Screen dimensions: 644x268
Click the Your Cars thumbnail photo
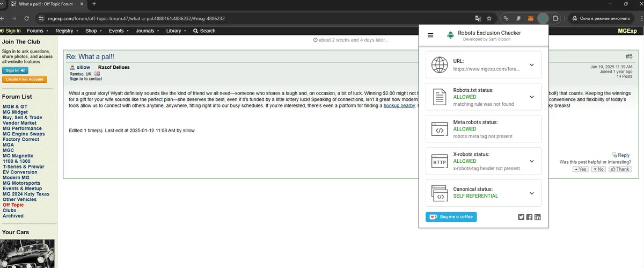(27, 253)
